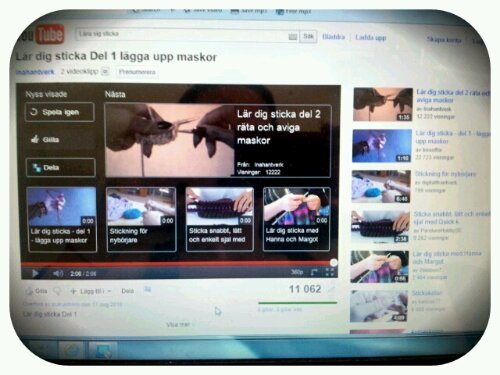Click the Spela igen replay button
This screenshot has width=500, height=375.
tap(60, 112)
